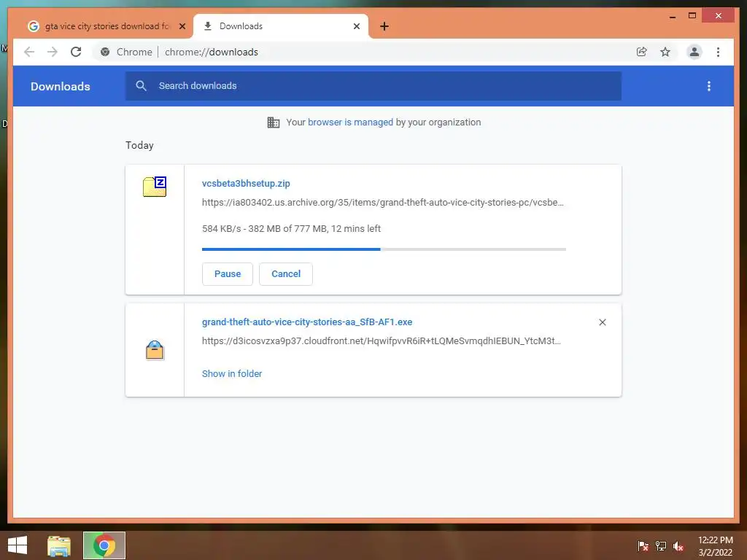Click the browser back arrow
Image resolution: width=747 pixels, height=560 pixels.
pyautogui.click(x=29, y=52)
